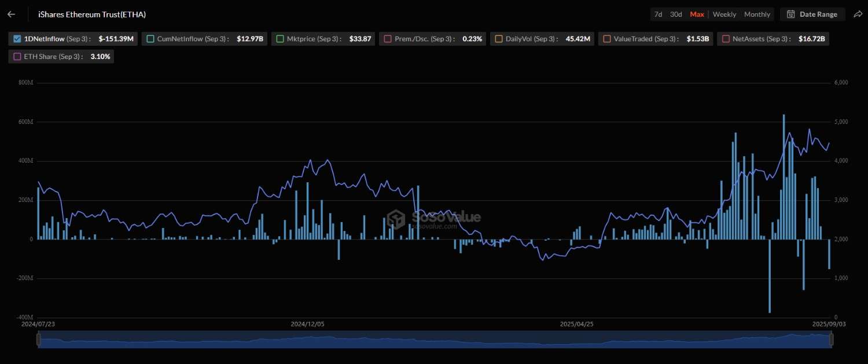Click the ETH Share purple legend square
This screenshot has height=364, width=868.
click(x=16, y=57)
